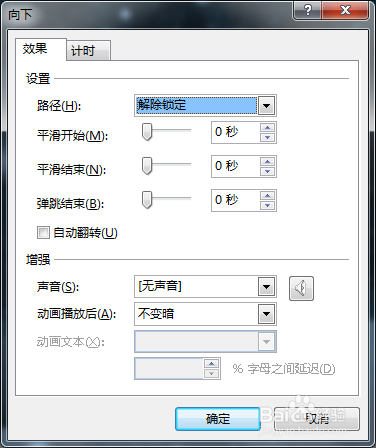Confirm with the 确定 button
Image resolution: width=376 pixels, height=448 pixels.
217,419
